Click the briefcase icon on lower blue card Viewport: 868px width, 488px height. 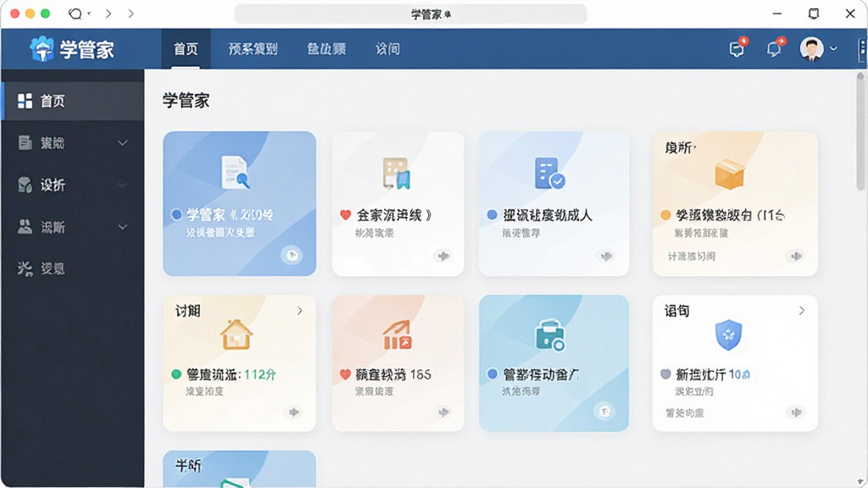[x=550, y=335]
